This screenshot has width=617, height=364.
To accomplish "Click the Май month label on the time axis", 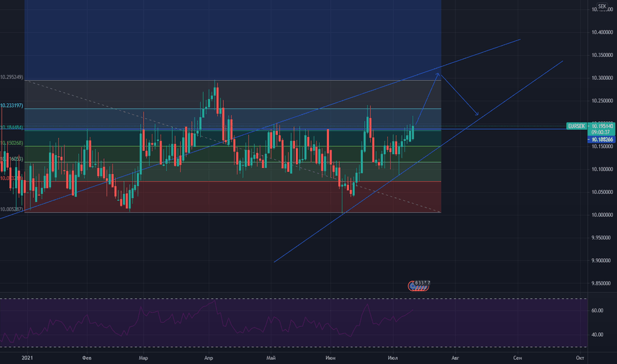I will [271, 357].
